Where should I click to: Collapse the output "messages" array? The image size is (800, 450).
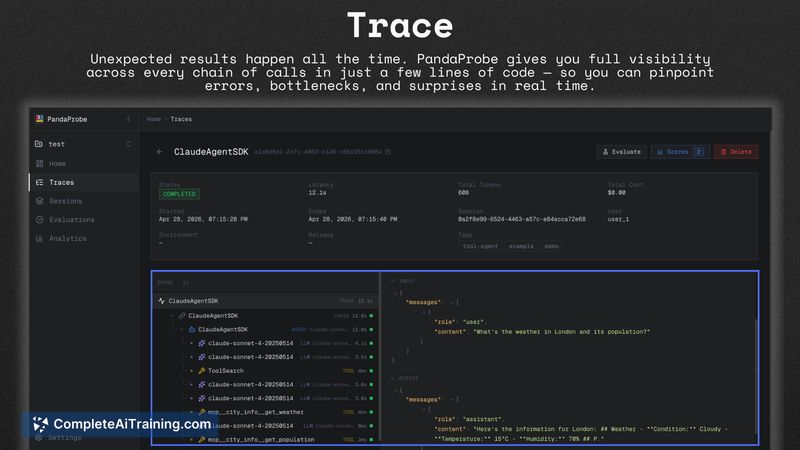coord(452,400)
